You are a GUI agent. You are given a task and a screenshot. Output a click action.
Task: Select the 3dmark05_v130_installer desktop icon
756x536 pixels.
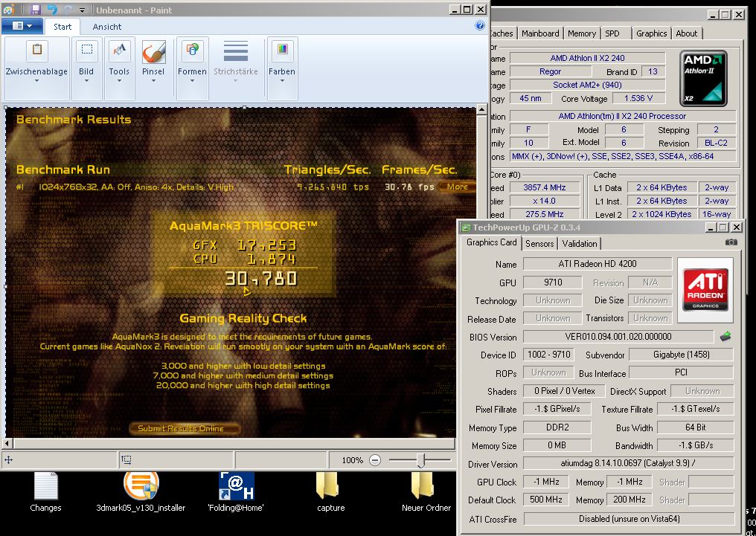click(141, 492)
